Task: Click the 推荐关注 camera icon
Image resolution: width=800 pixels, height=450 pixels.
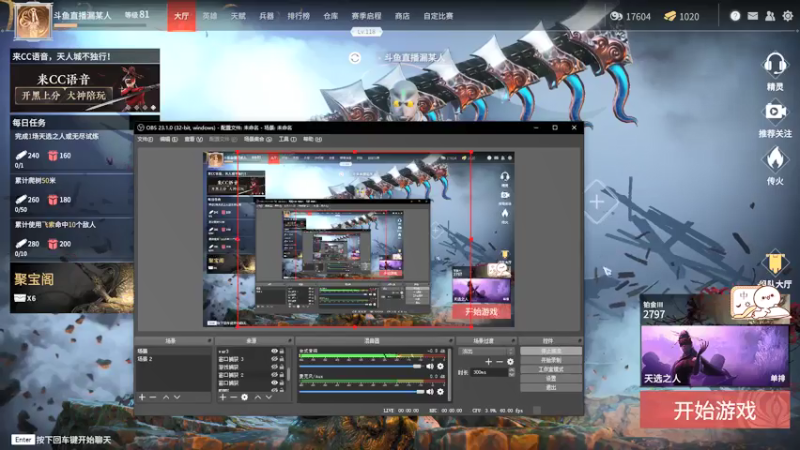Action: tap(774, 111)
